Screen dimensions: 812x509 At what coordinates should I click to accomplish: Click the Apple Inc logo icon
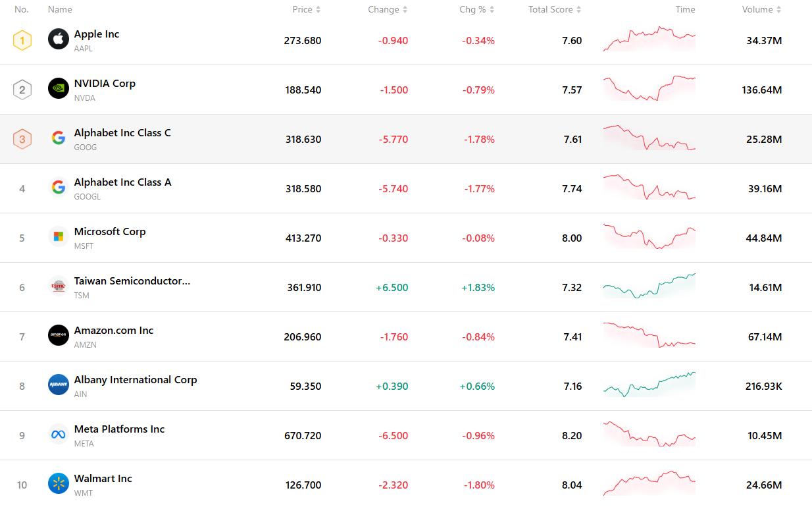pos(59,39)
